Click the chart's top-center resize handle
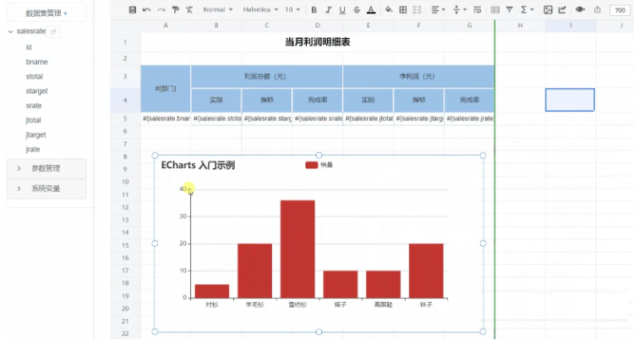This screenshot has height=340, width=644. click(x=319, y=156)
